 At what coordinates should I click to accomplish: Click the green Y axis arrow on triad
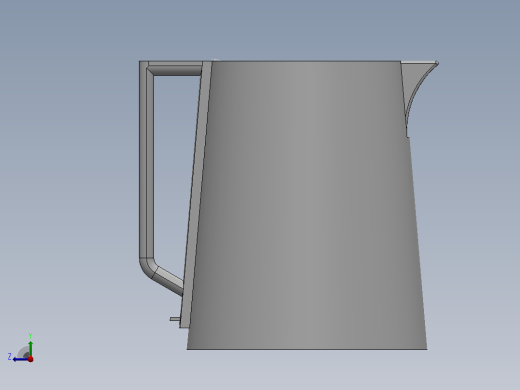[31, 348]
